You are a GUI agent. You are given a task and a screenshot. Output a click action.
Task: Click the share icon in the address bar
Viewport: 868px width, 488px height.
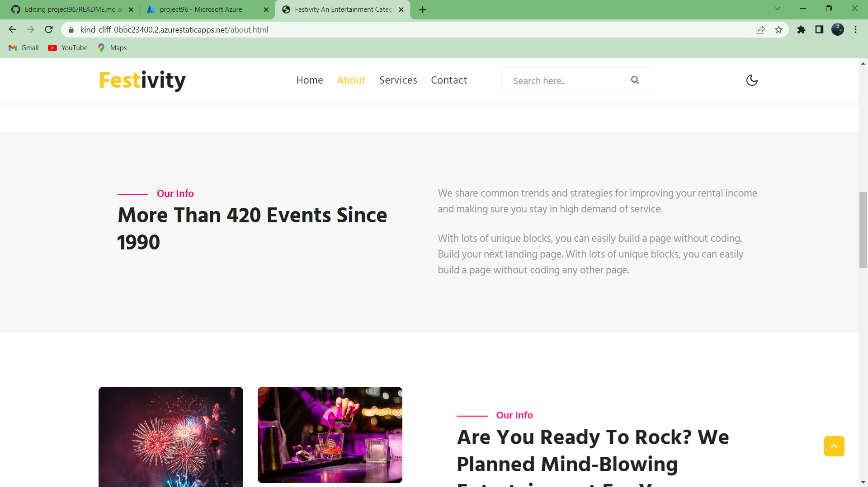(x=760, y=29)
